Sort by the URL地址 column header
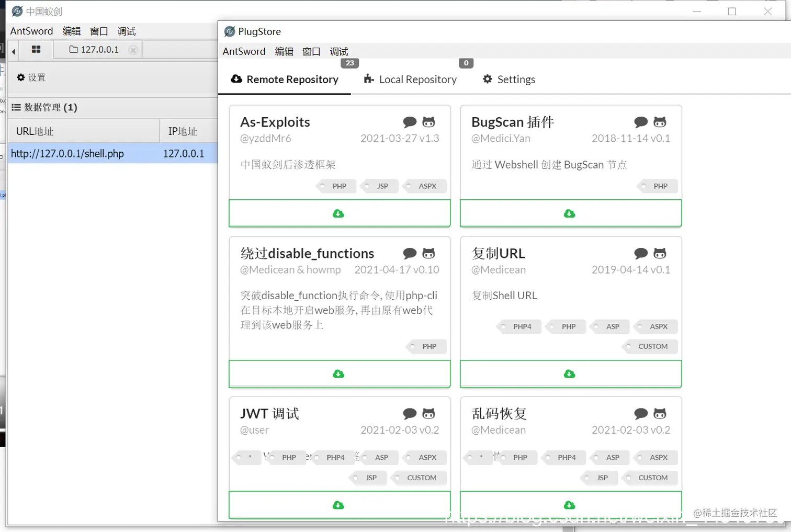This screenshot has width=791, height=532. 84,131
